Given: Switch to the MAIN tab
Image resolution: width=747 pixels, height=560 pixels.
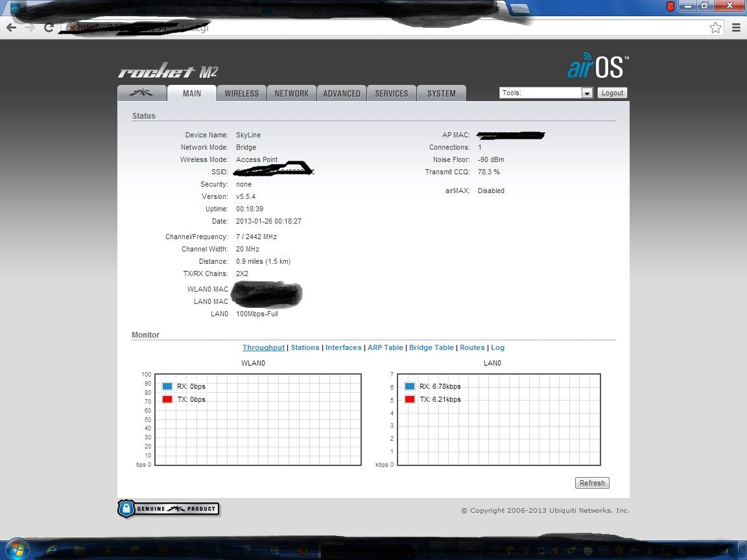Looking at the screenshot, I should (192, 93).
